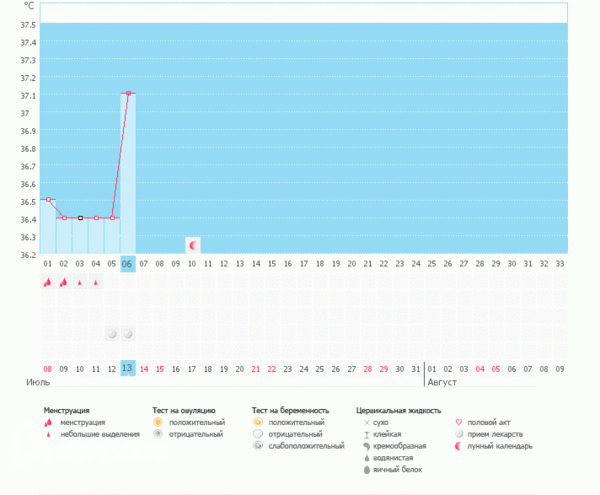This screenshot has width=600, height=495.
Task: Click the слабоположительный pregnancy test legend icon
Action: pos(259,447)
